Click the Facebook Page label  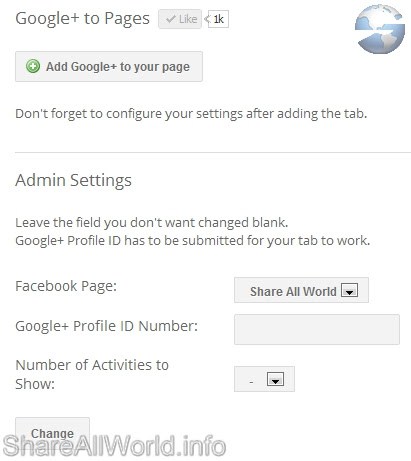click(x=66, y=286)
